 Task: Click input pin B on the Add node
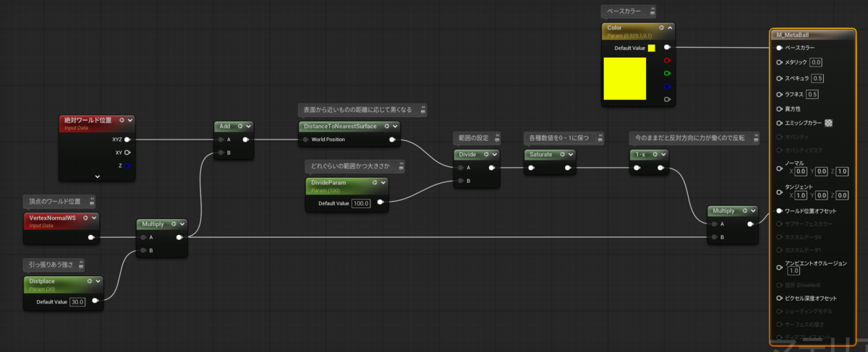click(221, 153)
